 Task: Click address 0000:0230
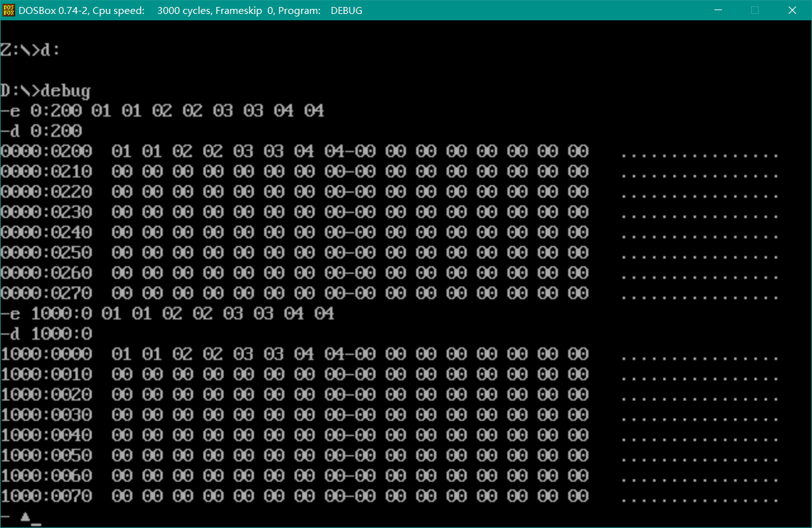click(46, 212)
